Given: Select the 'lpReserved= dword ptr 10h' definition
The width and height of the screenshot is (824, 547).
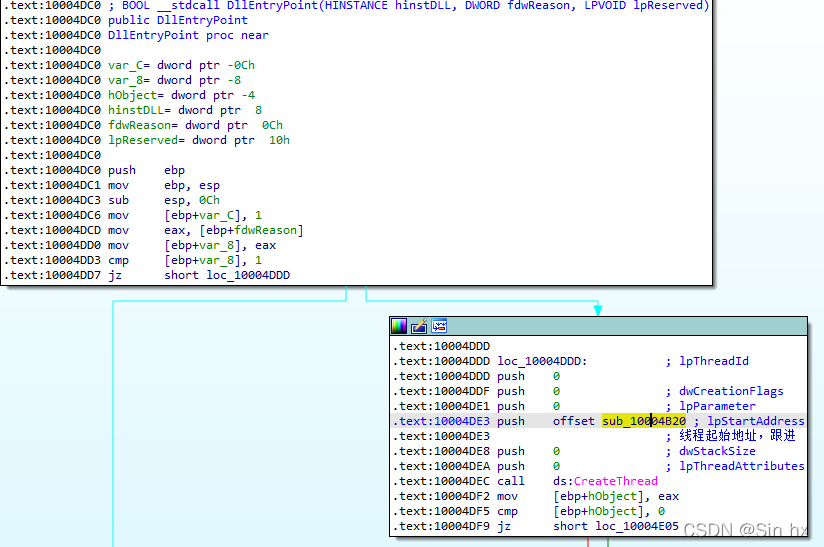Looking at the screenshot, I should pos(199,140).
